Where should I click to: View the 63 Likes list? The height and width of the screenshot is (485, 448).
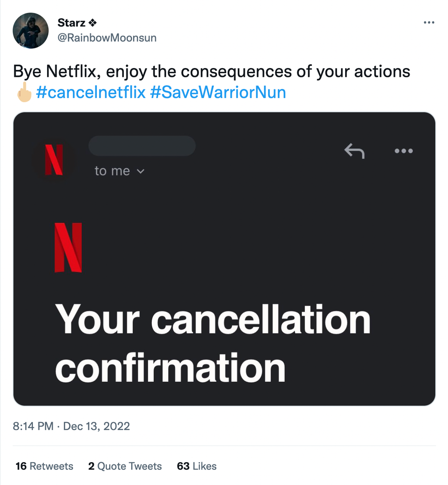pyautogui.click(x=197, y=466)
